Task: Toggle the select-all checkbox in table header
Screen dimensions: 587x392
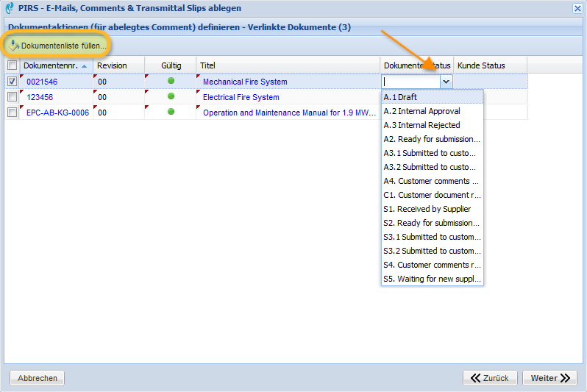Action: pyautogui.click(x=12, y=65)
